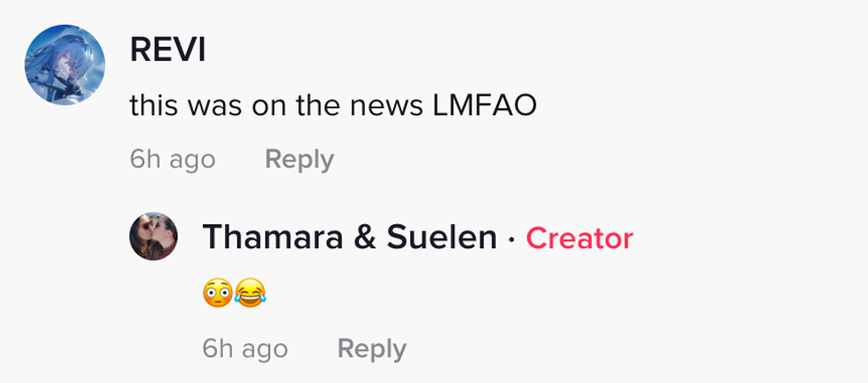
Task: Click the 6h ago timestamp under the creator reply
Action: (x=245, y=348)
